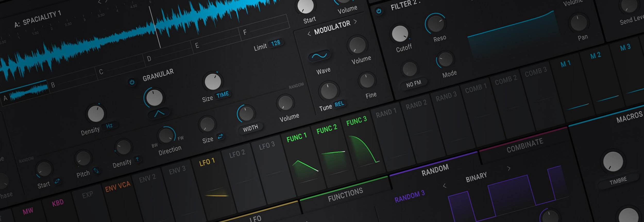
Task: Click the Density knob above Hz
Action: click(96, 114)
